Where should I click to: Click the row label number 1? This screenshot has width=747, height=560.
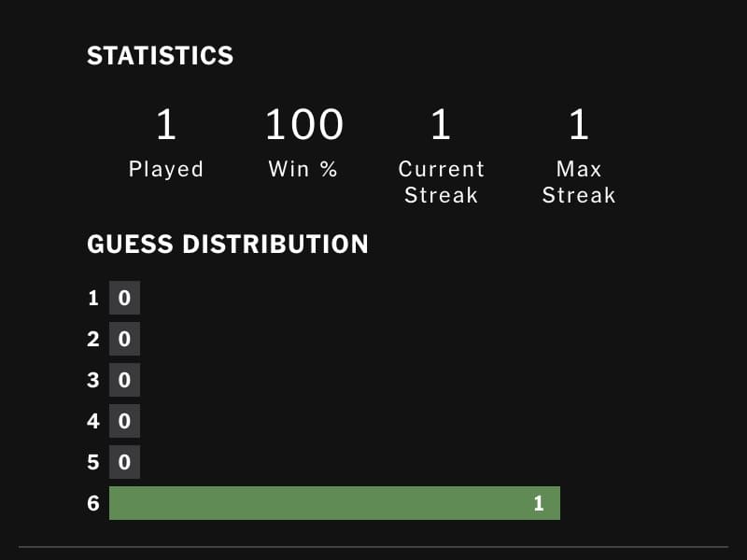pyautogui.click(x=93, y=298)
